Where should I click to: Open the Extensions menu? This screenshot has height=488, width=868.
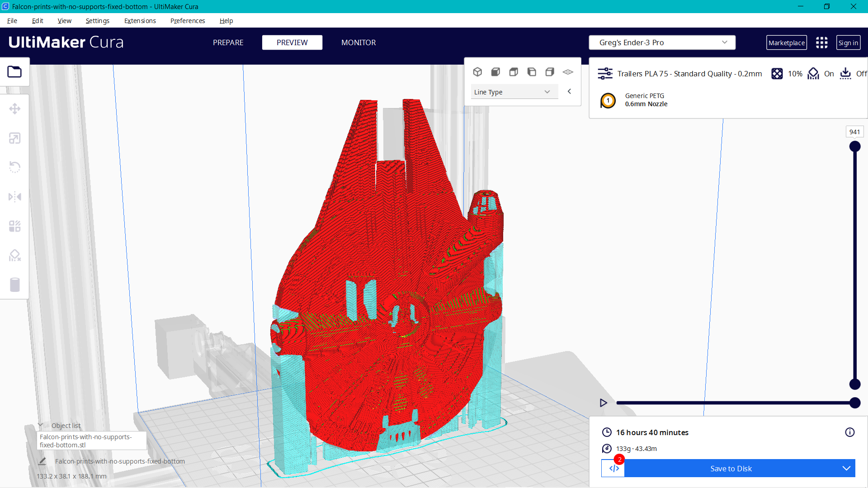(140, 21)
